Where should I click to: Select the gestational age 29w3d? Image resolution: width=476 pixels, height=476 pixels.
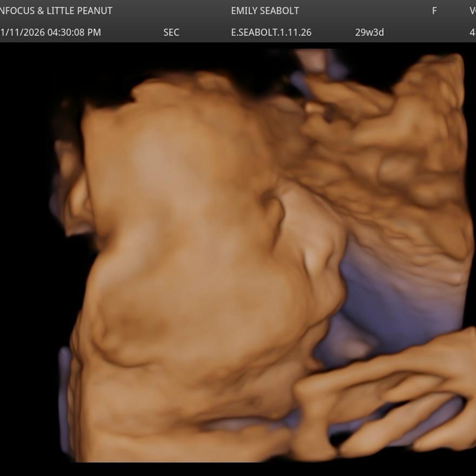369,32
